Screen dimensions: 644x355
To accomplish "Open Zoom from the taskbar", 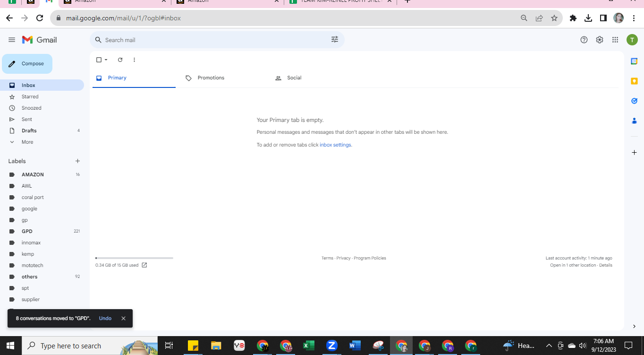I will coord(332,346).
